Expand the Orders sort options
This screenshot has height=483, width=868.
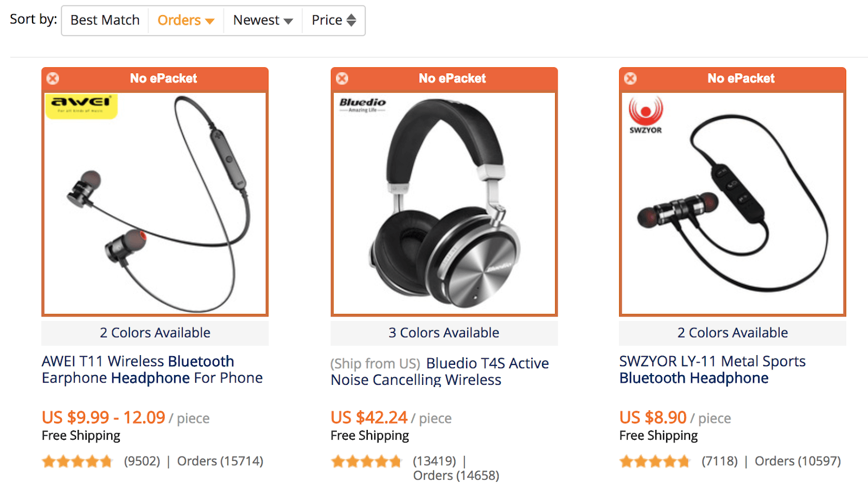pos(186,20)
